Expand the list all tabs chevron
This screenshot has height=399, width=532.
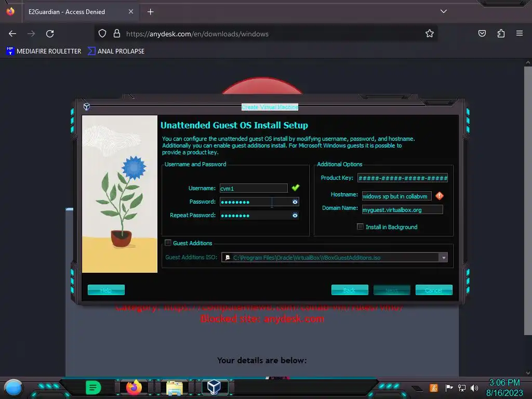(444, 11)
